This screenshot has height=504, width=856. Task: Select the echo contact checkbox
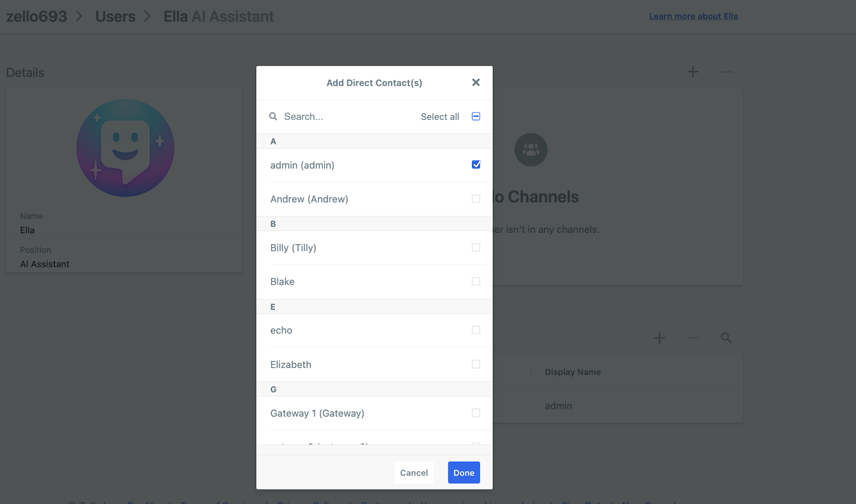click(x=476, y=330)
